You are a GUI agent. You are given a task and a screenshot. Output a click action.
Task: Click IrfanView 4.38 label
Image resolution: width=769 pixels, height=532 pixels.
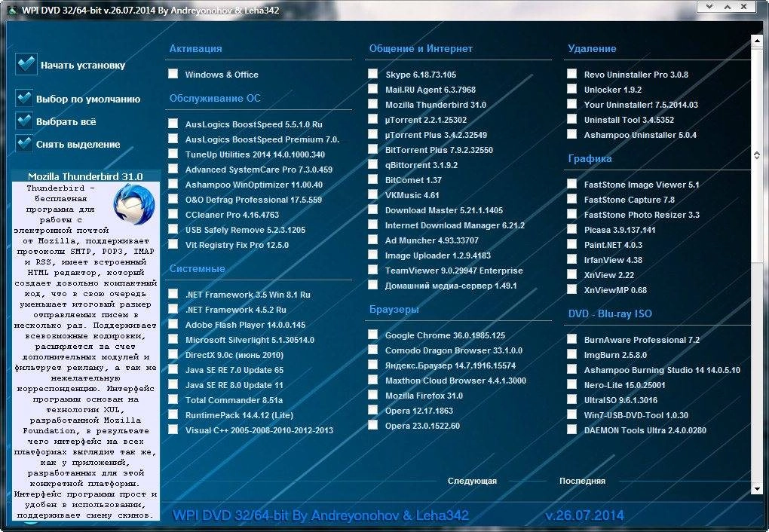tap(613, 261)
